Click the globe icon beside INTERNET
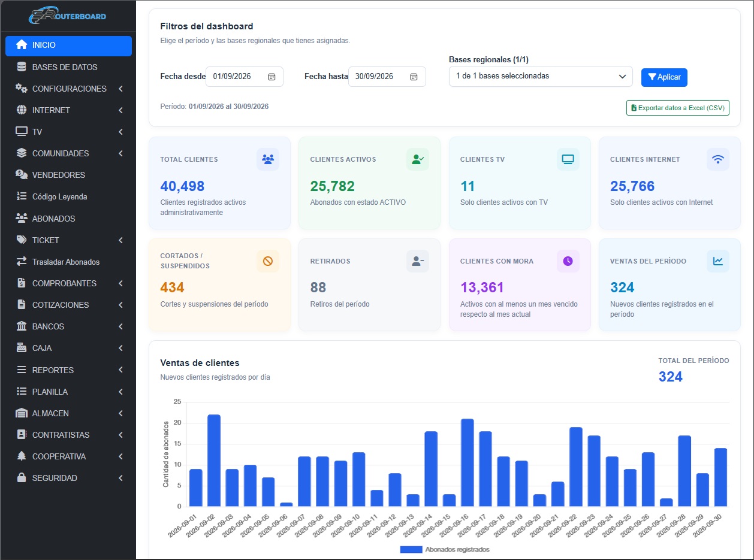754x560 pixels. coord(22,110)
